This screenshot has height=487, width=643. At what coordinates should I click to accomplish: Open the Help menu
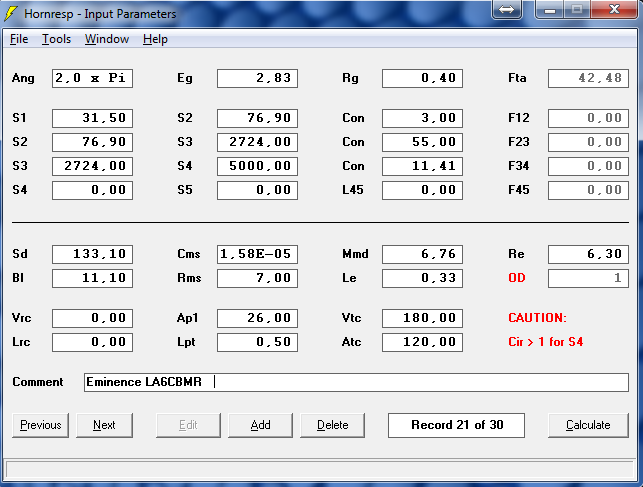(x=155, y=39)
